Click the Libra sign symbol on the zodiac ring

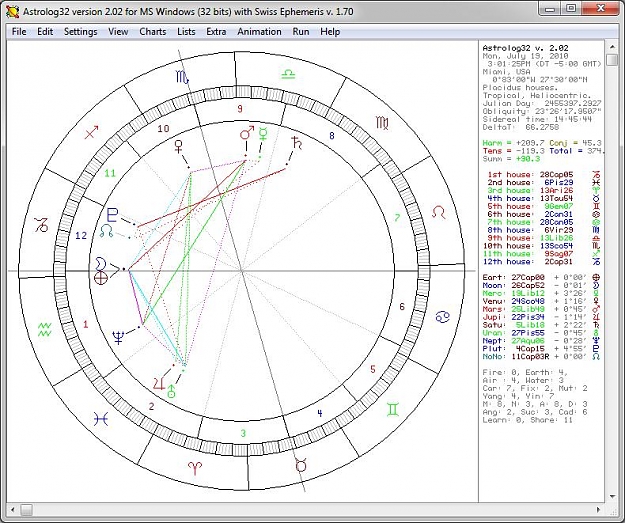click(288, 74)
